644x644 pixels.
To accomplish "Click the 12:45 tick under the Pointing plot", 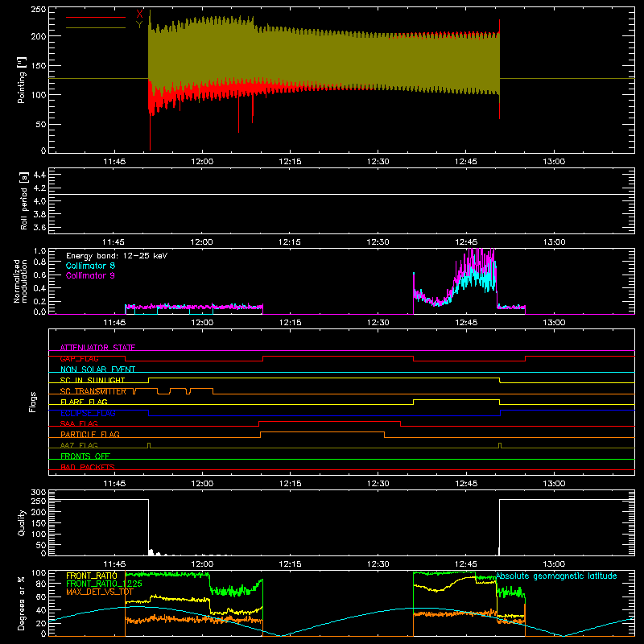I will [466, 162].
